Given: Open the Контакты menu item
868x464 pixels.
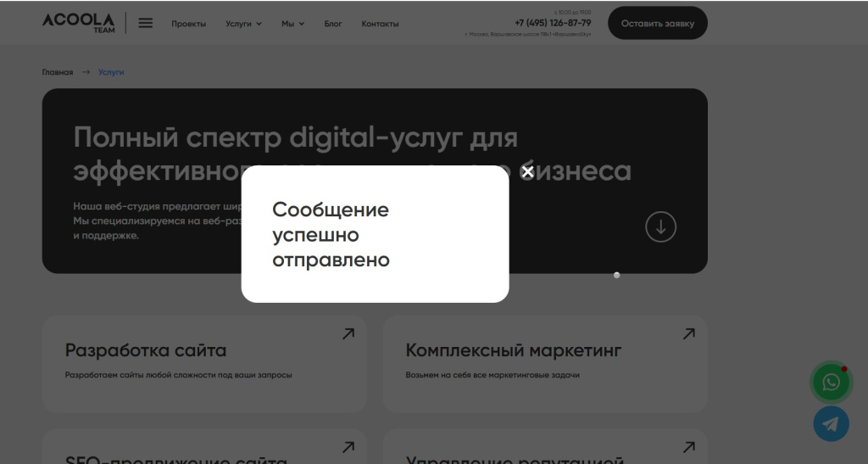Looking at the screenshot, I should (380, 24).
